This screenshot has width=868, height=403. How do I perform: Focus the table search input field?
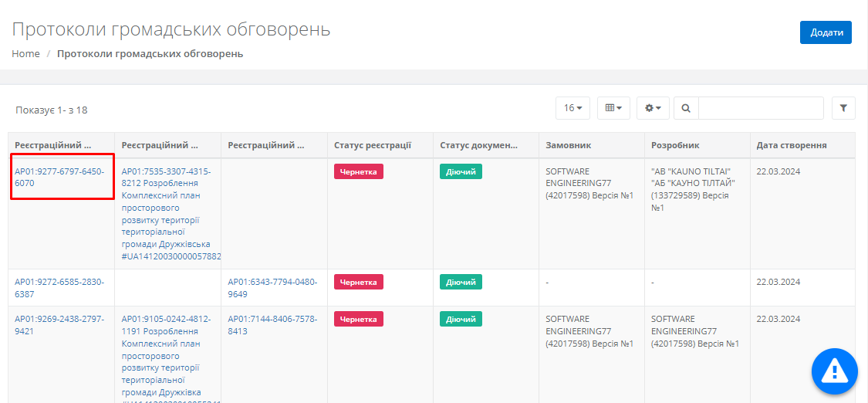[x=760, y=108]
